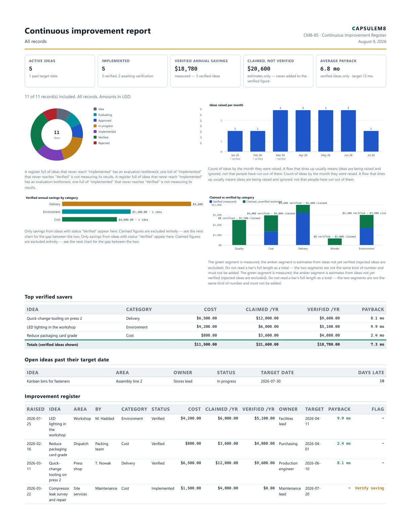Click Quick-change tooling on press 2 in Top verified savers
Viewport: 411px width, 532px height.
click(x=54, y=318)
